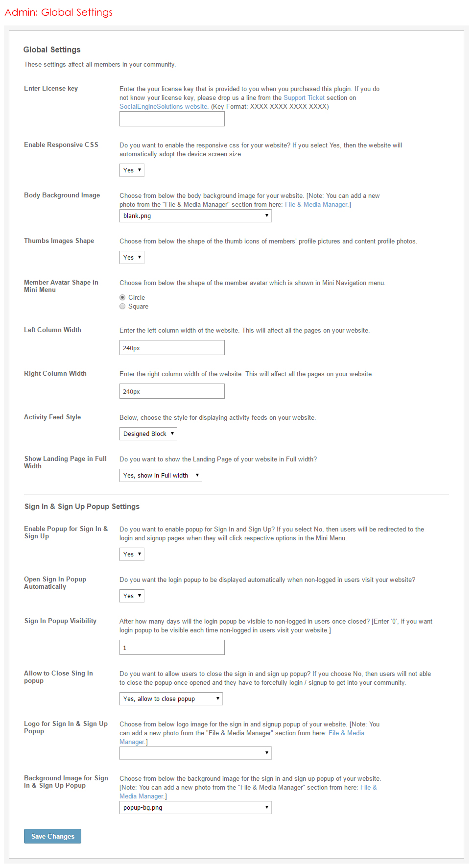The image size is (474, 868).
Task: Click the license key input field
Action: 172,119
